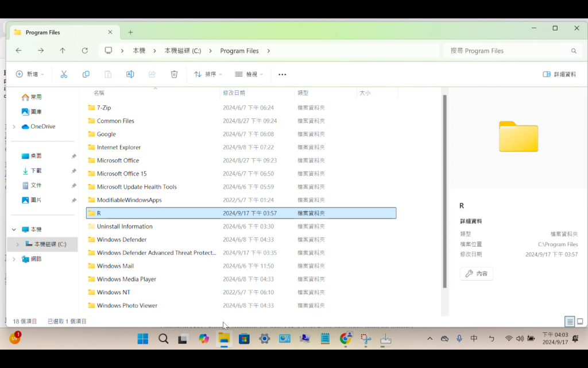This screenshot has height=368, width=588.
Task: Open the View dropdown
Action: pyautogui.click(x=249, y=74)
